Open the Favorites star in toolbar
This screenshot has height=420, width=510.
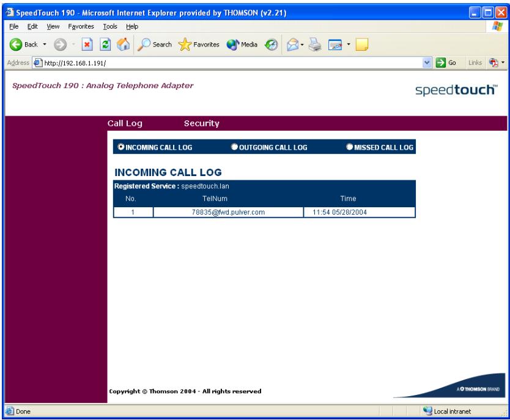(199, 45)
